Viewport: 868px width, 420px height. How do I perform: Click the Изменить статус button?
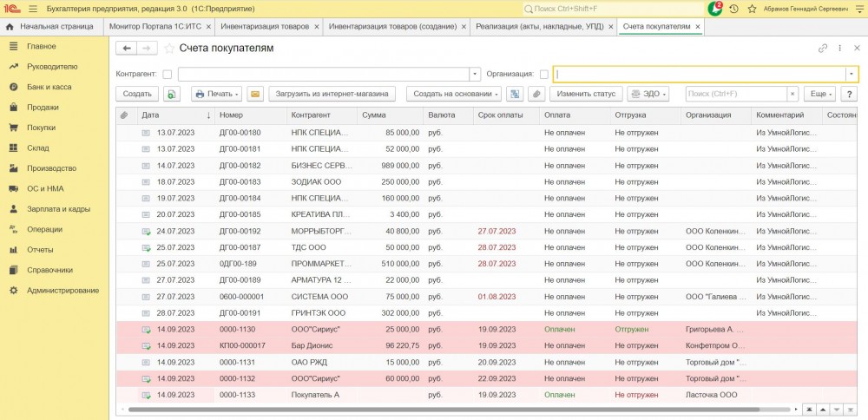586,94
